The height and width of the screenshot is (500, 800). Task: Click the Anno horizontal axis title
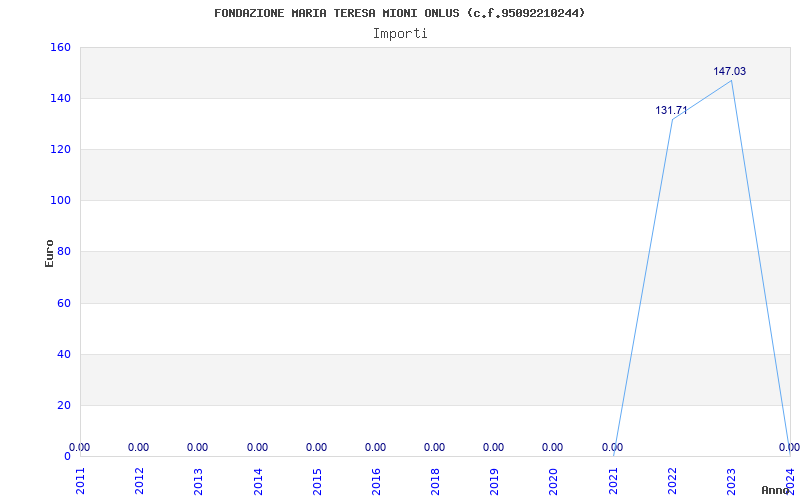(776, 490)
